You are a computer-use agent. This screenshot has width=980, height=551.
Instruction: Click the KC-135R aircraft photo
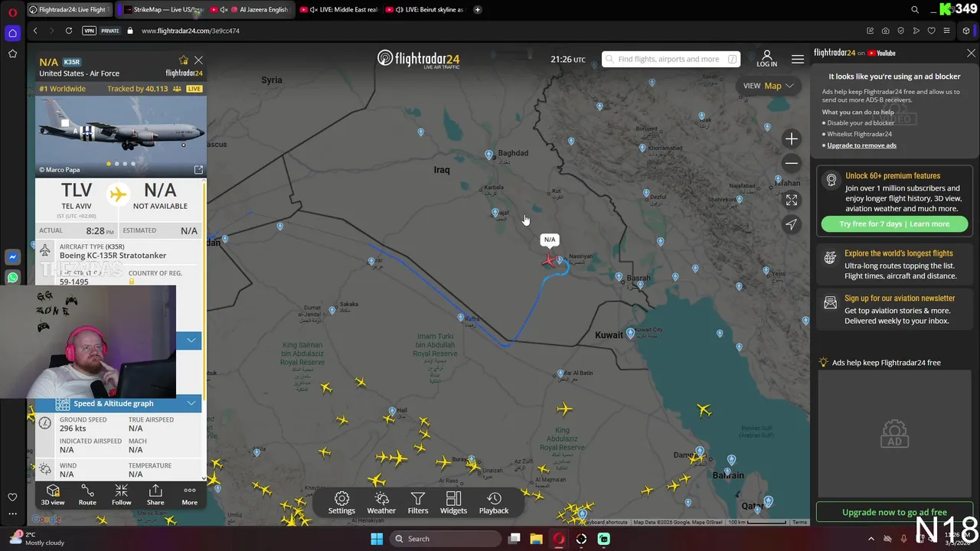point(120,136)
